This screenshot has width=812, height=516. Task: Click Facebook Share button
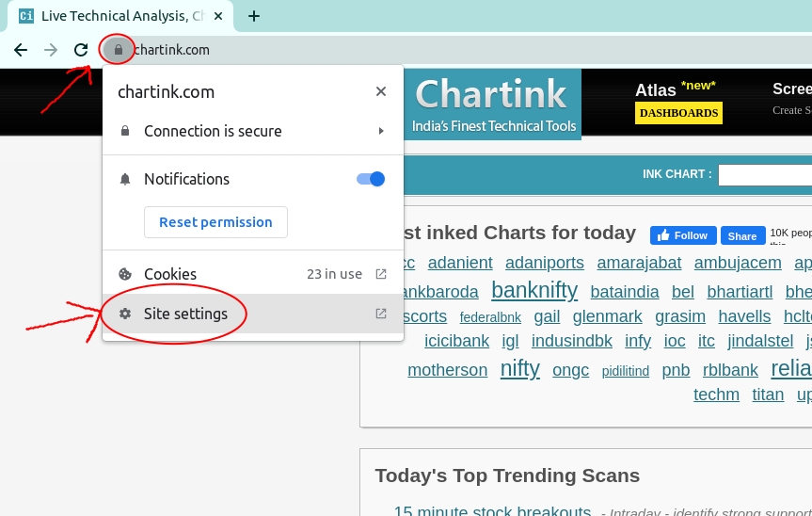(742, 235)
